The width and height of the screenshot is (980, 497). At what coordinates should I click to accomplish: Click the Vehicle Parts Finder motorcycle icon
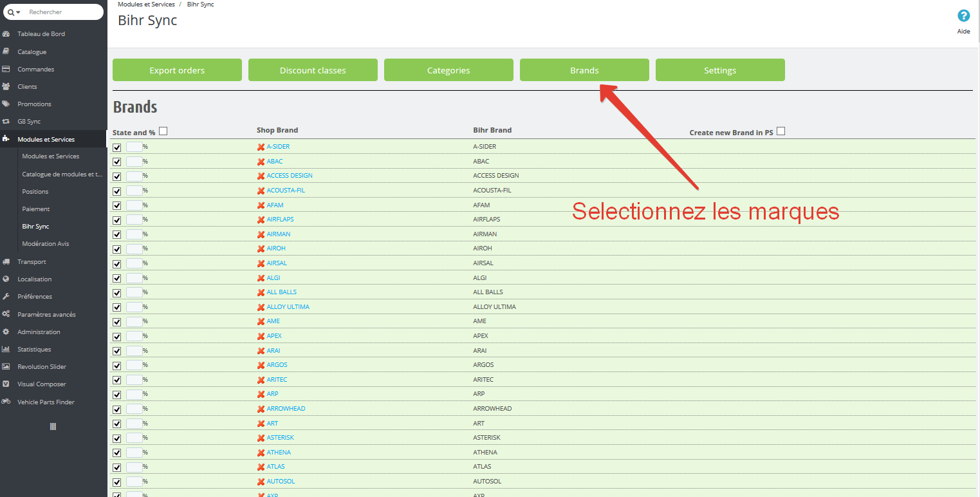click(6, 402)
